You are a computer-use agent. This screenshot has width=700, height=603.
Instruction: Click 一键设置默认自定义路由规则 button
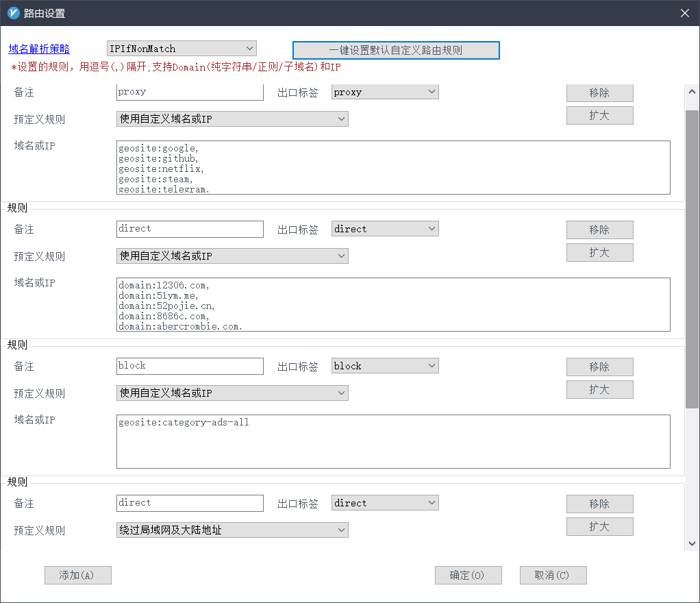click(395, 49)
